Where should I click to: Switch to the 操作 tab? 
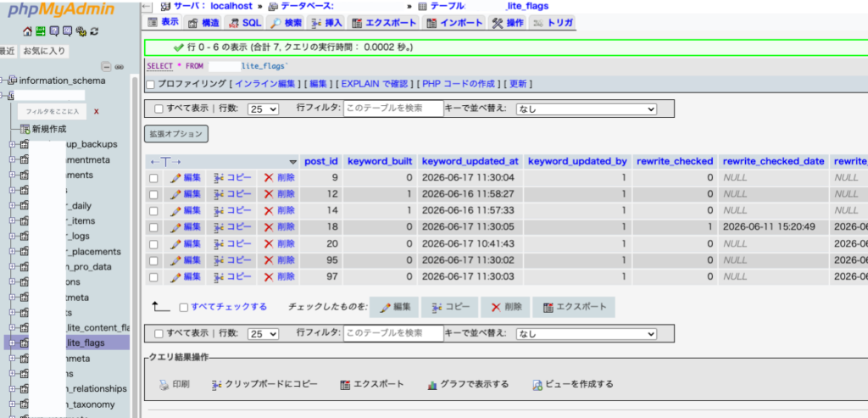[x=508, y=23]
